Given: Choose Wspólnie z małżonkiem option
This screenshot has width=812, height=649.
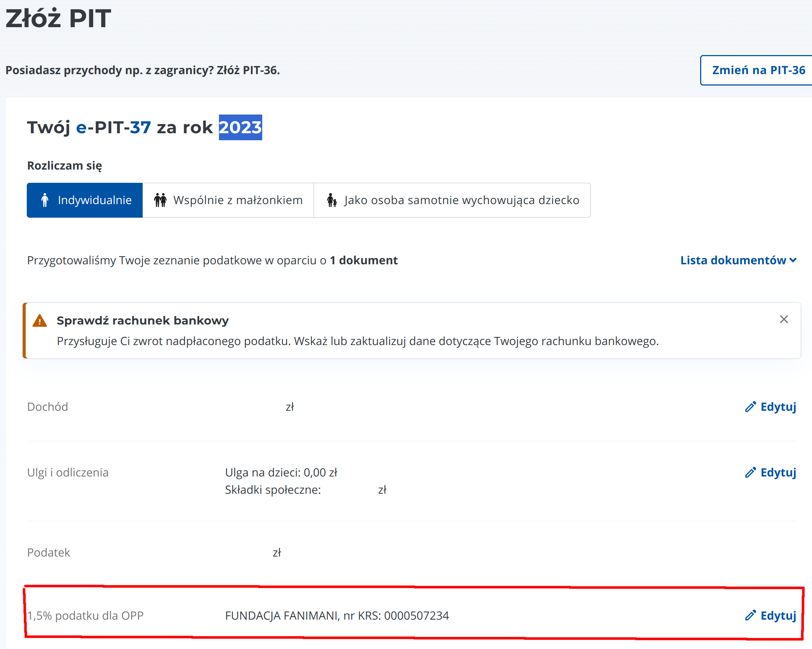Looking at the screenshot, I should pos(237,200).
